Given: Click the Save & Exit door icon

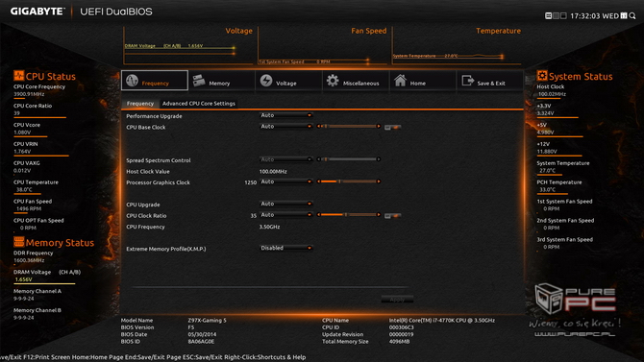Looking at the screenshot, I should (467, 81).
